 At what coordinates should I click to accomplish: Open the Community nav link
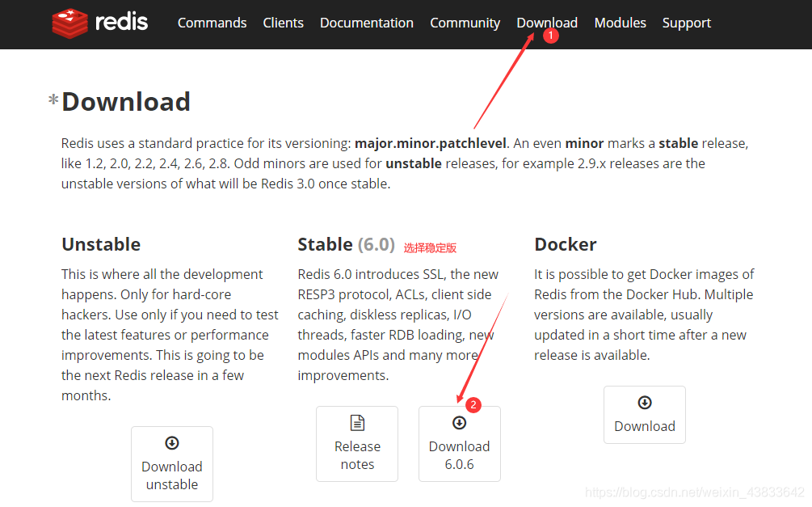click(465, 23)
